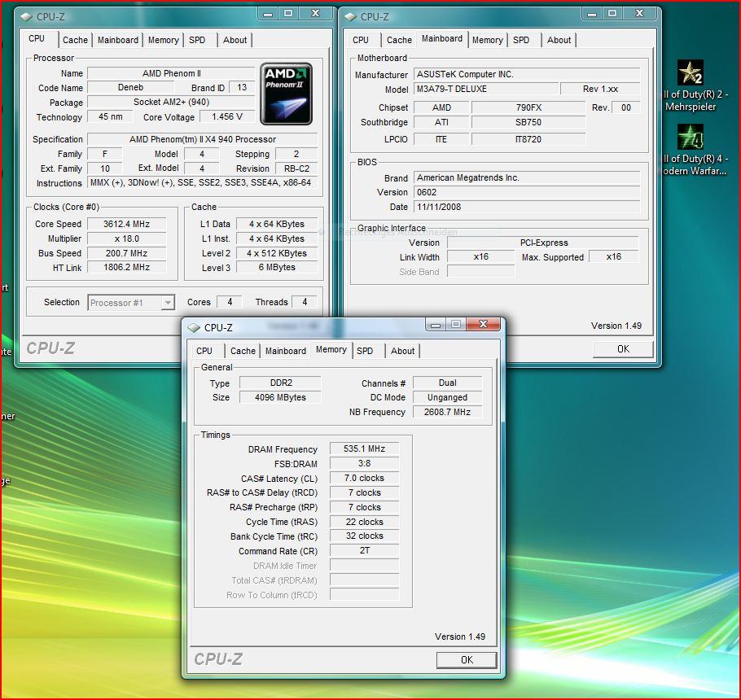Click the Revision value RB-C2

[x=296, y=168]
